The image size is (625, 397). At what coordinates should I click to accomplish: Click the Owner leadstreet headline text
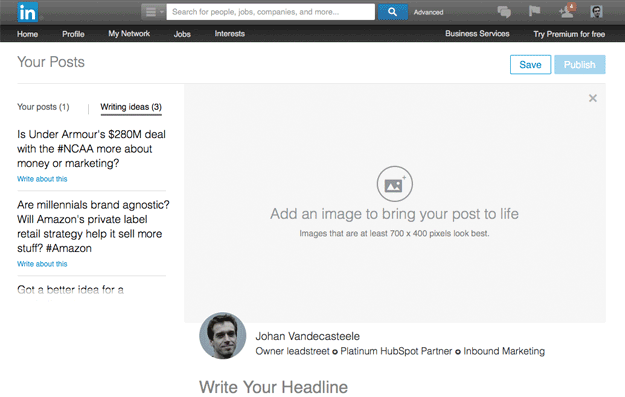point(400,351)
